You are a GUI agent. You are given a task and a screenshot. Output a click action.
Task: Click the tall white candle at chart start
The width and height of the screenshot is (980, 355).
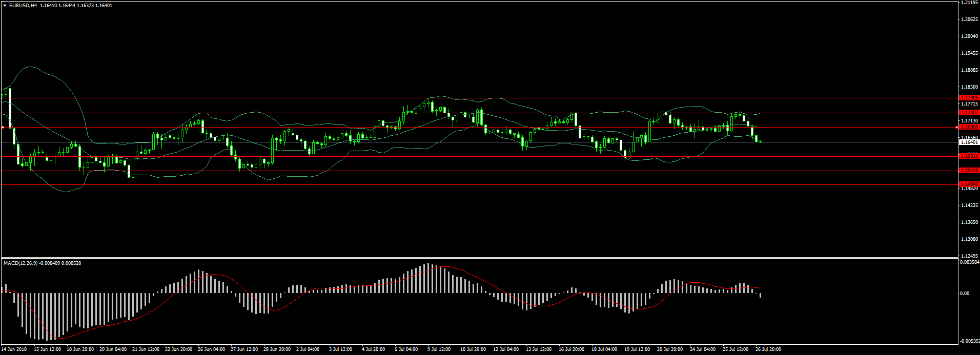coord(10,108)
